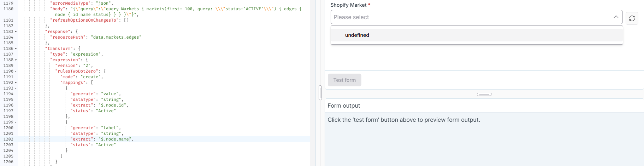The width and height of the screenshot is (644, 166).
Task: Click the refresh icon beside Shopify Market
Action: (x=632, y=18)
